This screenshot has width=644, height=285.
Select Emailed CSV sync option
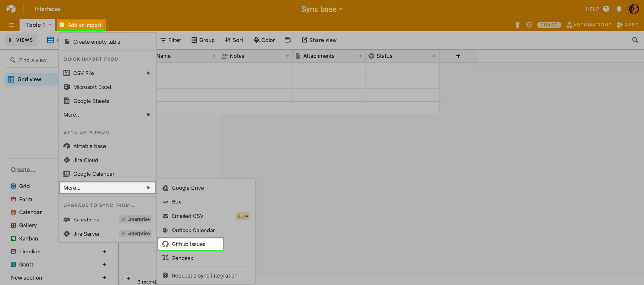pos(206,216)
